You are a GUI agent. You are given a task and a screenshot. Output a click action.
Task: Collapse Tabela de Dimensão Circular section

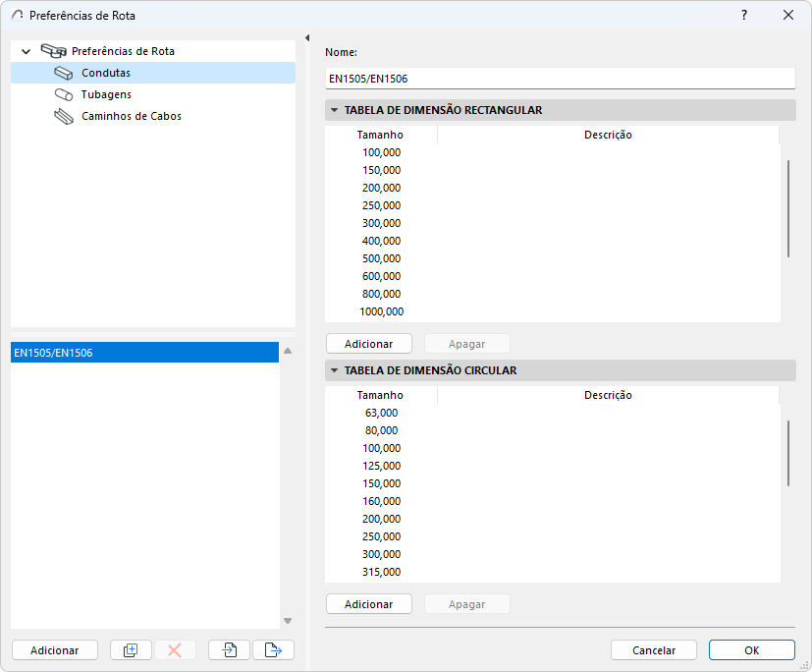tap(335, 371)
